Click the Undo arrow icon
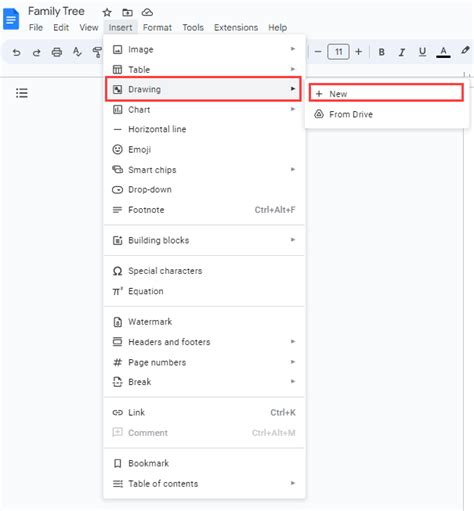 pos(16,52)
